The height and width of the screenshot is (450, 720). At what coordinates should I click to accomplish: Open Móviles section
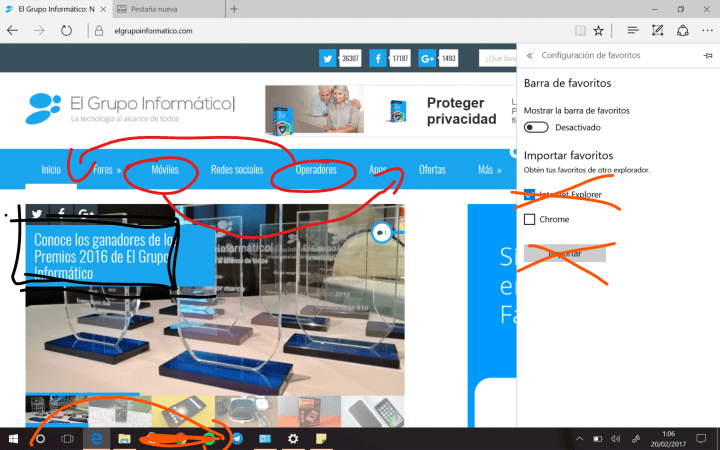pyautogui.click(x=165, y=169)
